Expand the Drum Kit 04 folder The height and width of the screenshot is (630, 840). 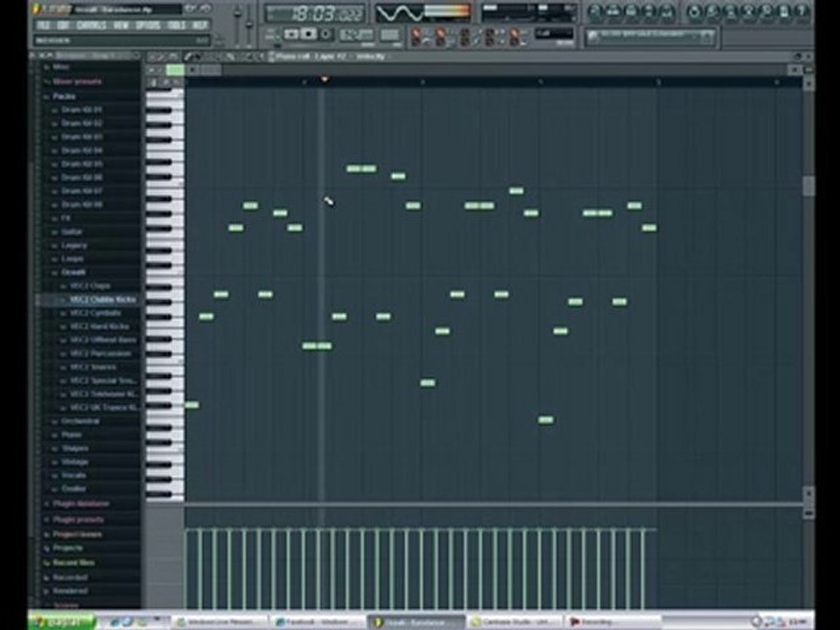(81, 150)
